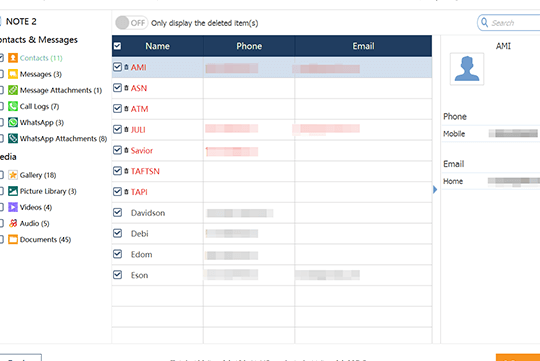Select the contact named Edom
This screenshot has height=361, width=540.
point(141,254)
